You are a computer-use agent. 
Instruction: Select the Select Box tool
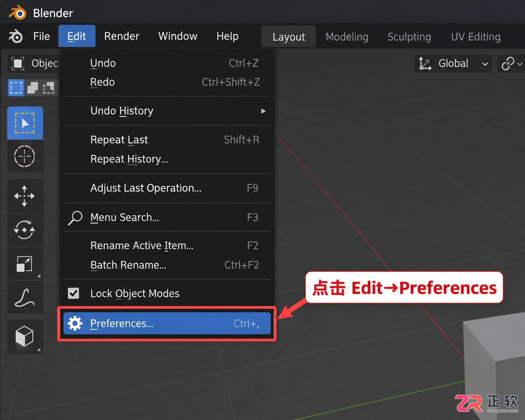(x=25, y=123)
